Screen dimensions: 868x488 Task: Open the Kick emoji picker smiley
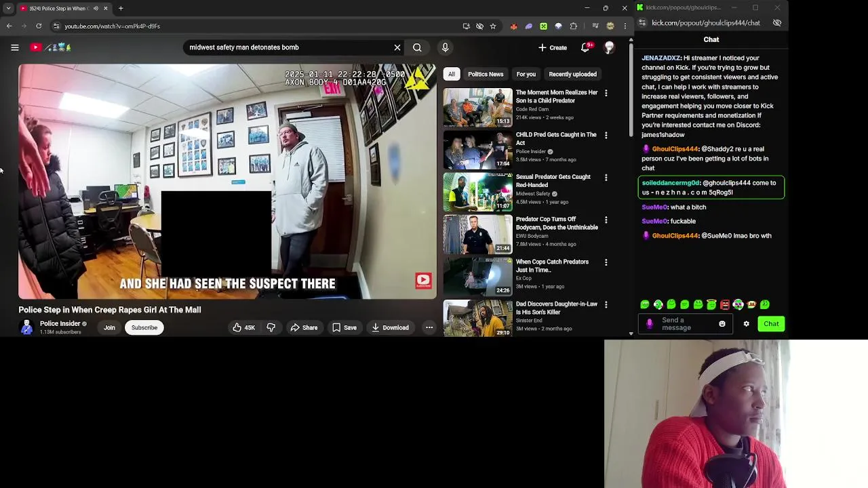tap(722, 324)
